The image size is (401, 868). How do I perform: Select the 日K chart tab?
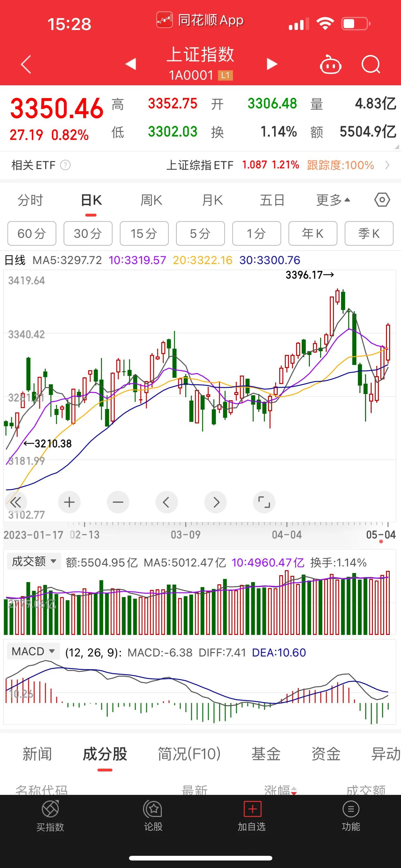[91, 200]
